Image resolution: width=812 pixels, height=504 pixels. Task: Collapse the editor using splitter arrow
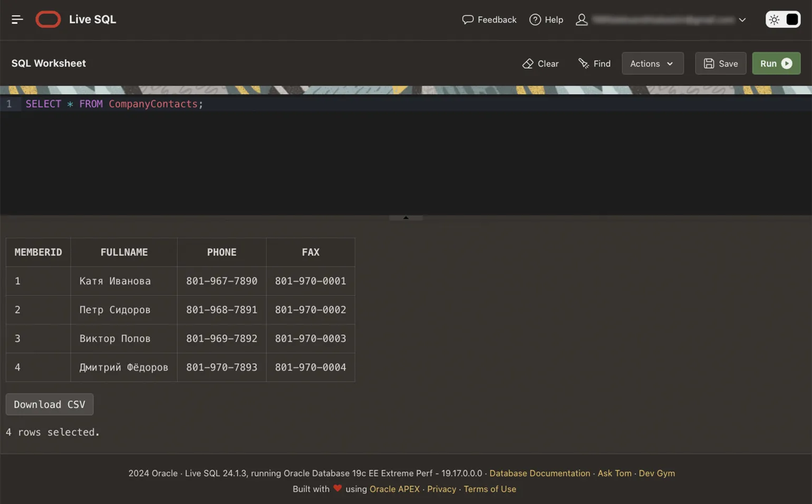tap(405, 217)
